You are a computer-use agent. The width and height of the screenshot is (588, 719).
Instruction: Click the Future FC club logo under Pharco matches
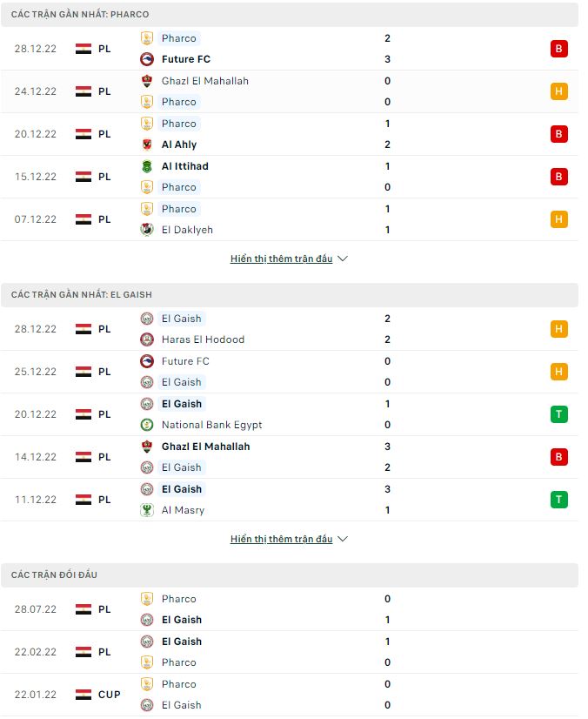click(147, 59)
